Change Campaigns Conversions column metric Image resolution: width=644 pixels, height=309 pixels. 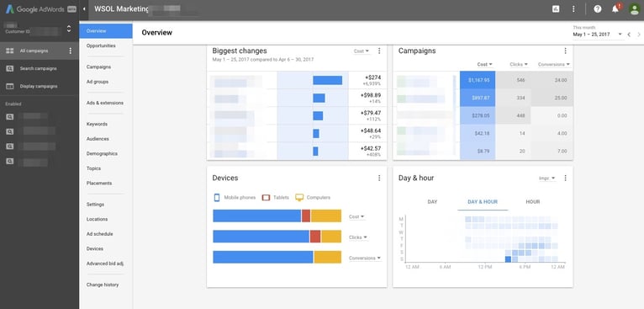click(x=554, y=64)
